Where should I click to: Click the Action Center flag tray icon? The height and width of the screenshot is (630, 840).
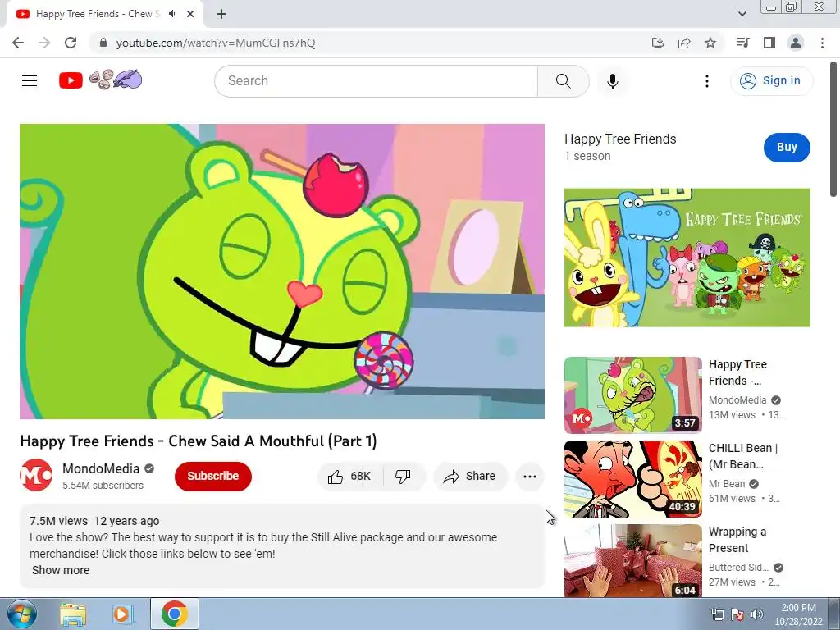click(x=737, y=614)
